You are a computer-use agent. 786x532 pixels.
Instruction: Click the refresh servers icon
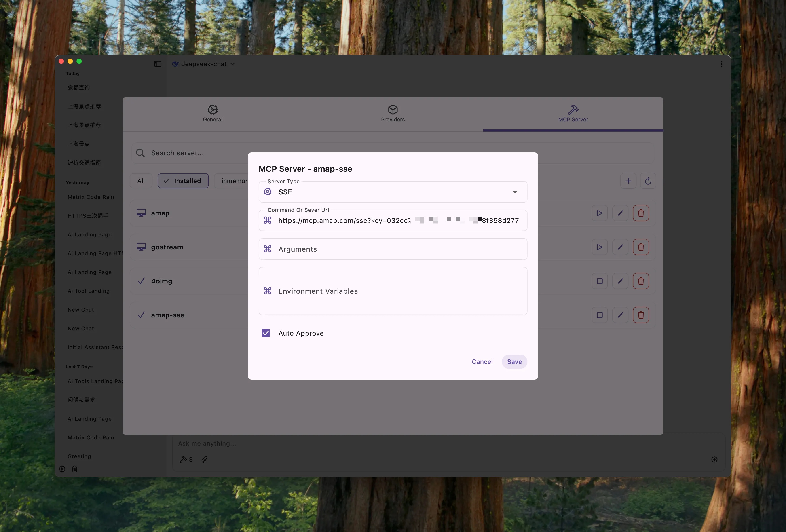(x=648, y=181)
